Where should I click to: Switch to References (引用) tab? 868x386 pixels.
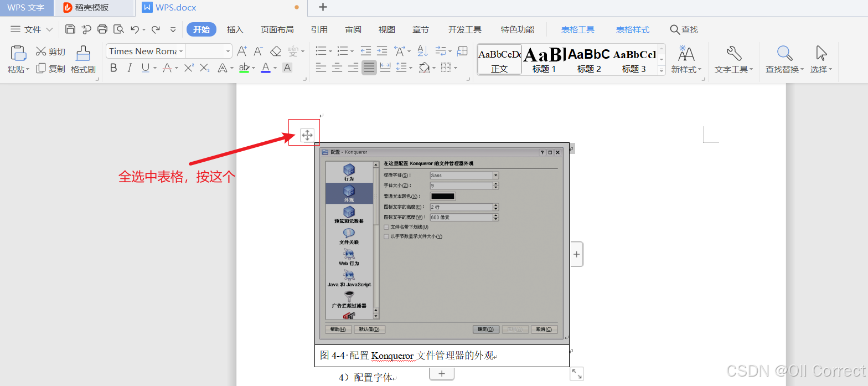pos(319,29)
